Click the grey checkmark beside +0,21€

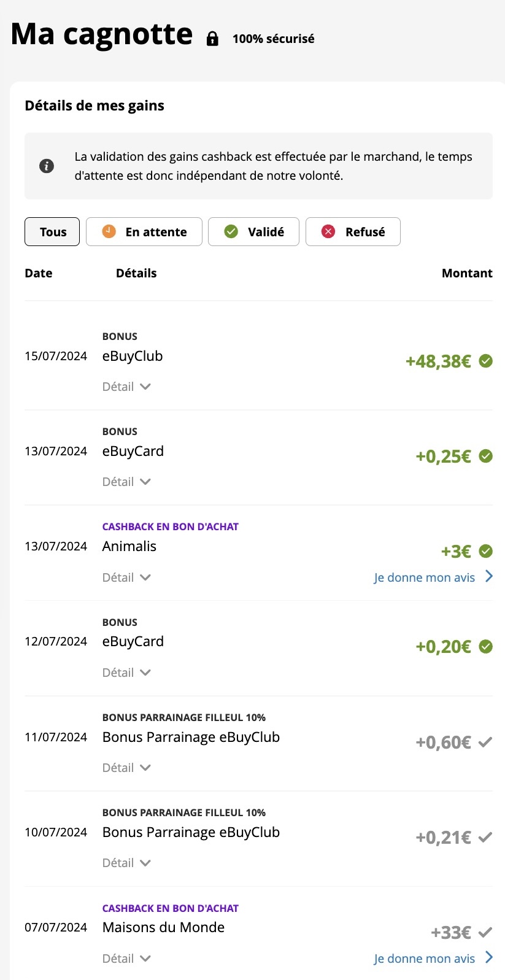click(x=485, y=838)
